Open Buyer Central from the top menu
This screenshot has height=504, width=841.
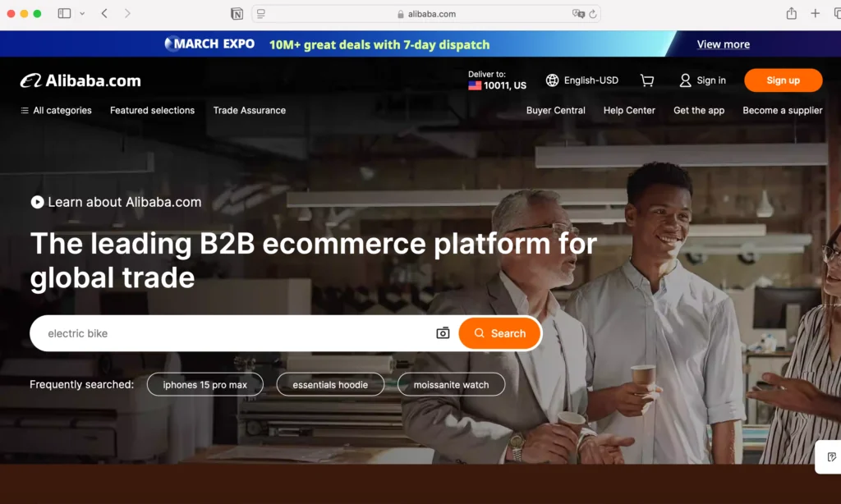(x=555, y=110)
